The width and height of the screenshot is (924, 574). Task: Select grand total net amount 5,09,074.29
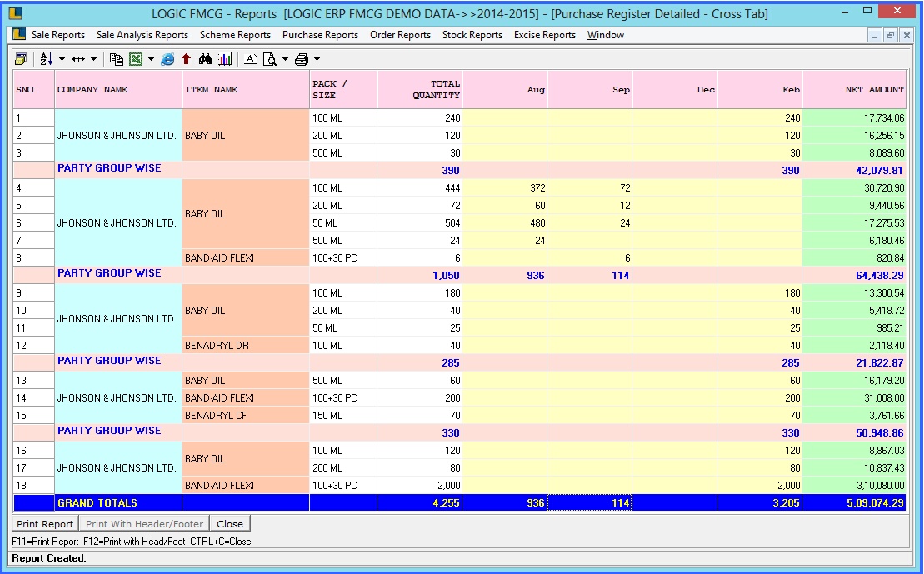pos(855,502)
